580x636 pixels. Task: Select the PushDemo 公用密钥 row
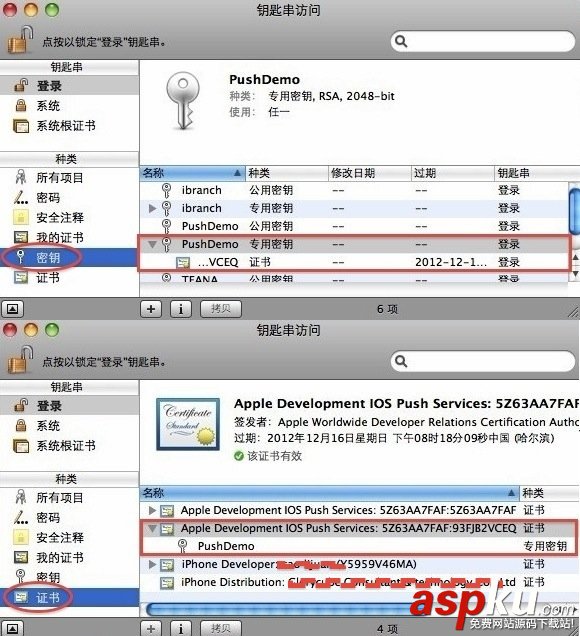point(354,226)
